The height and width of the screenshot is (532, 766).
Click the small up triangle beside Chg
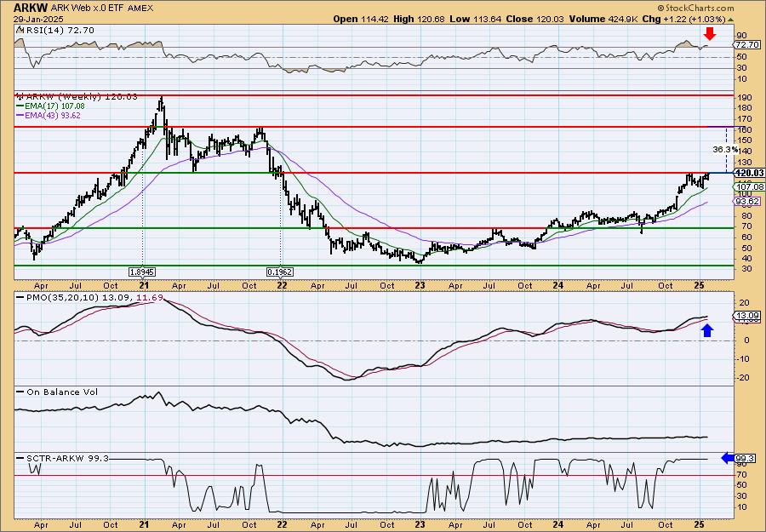coord(731,20)
